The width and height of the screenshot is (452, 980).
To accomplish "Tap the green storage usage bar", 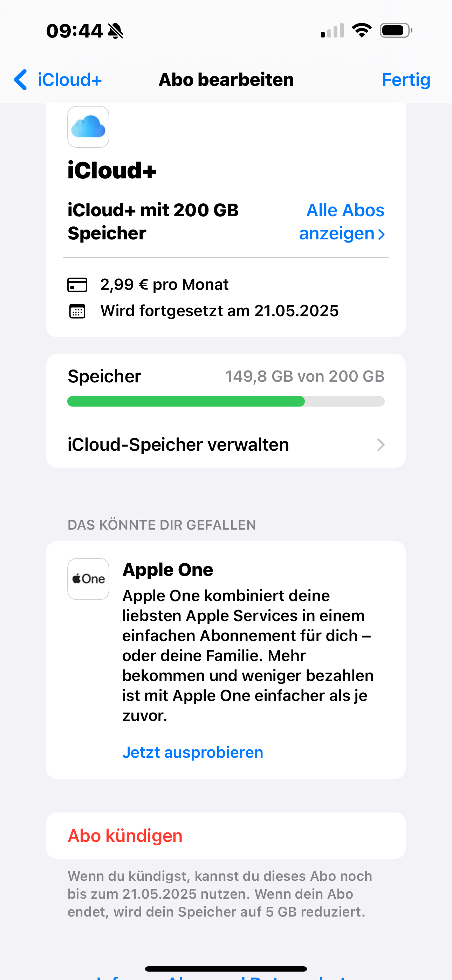I will (186, 401).
